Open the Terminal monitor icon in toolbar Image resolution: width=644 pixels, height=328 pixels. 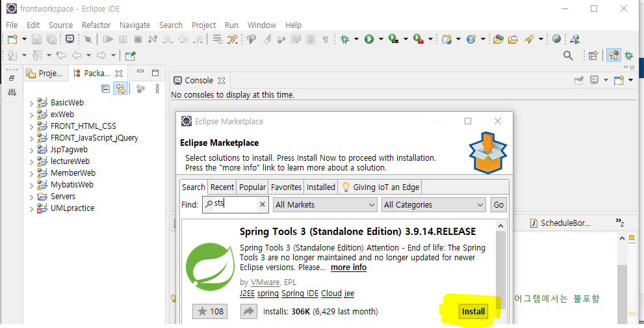[x=70, y=39]
